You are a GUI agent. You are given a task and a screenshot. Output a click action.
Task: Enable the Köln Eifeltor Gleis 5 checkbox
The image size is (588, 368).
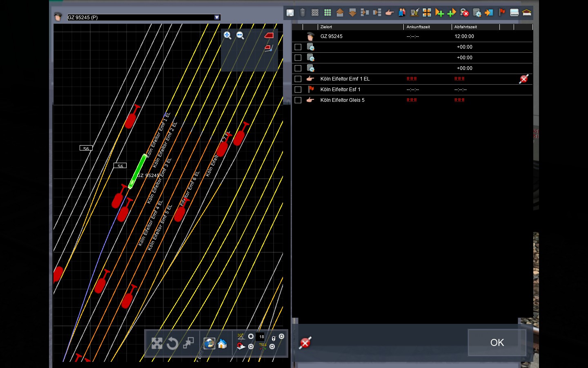298,100
